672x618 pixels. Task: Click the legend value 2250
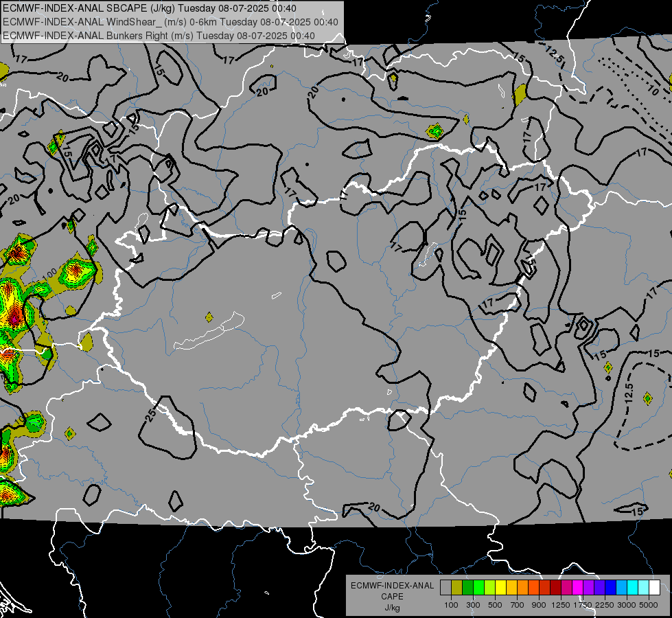point(604,605)
